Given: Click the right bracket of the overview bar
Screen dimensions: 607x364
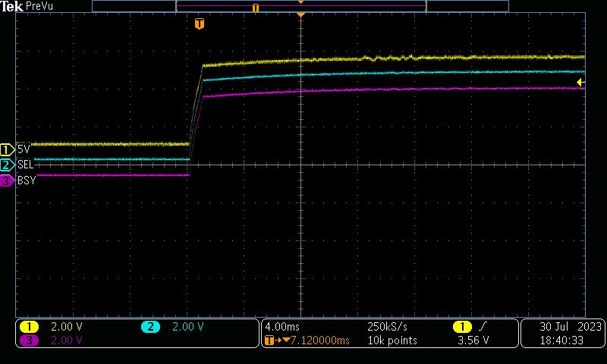Looking at the screenshot, I should tap(426, 6).
